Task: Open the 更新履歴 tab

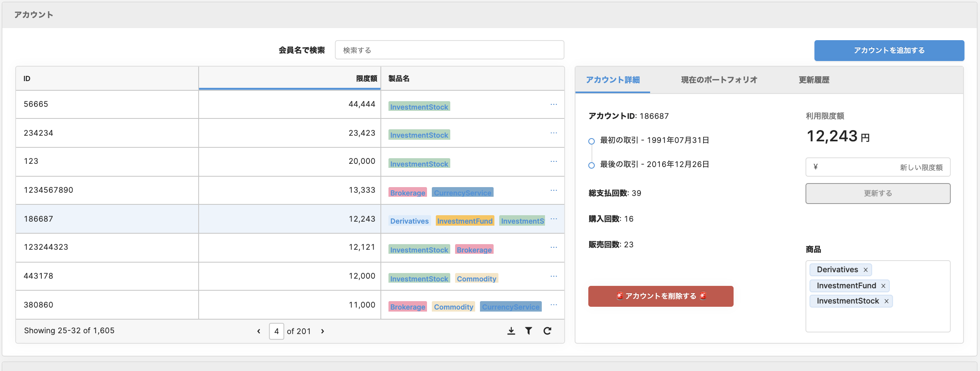Action: click(814, 80)
